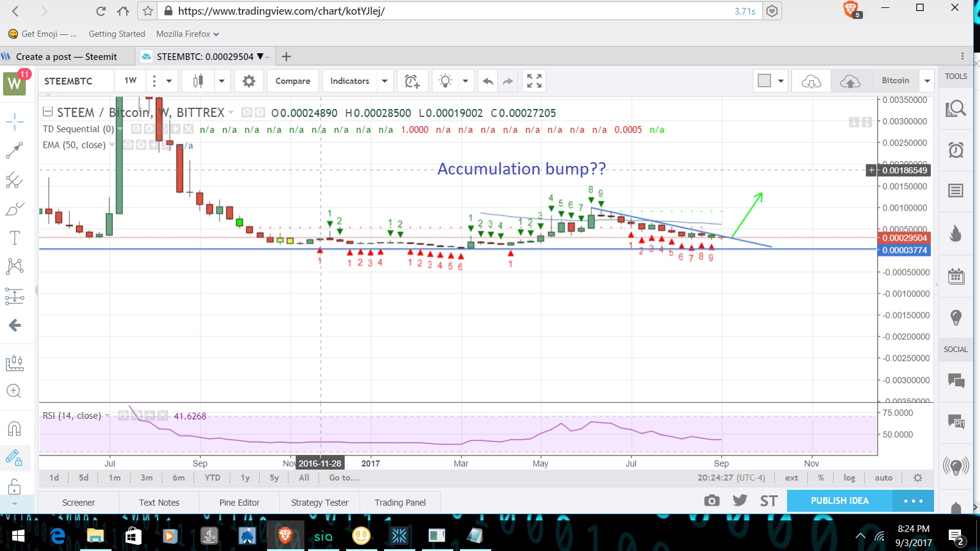Select the trend line drawing tool
Screen dimensions: 980x551
[x=15, y=150]
